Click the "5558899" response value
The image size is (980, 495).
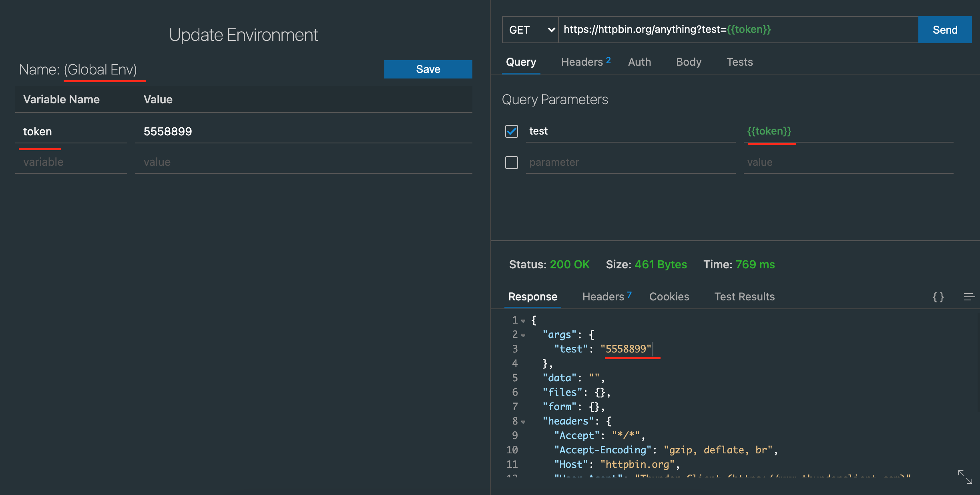626,349
